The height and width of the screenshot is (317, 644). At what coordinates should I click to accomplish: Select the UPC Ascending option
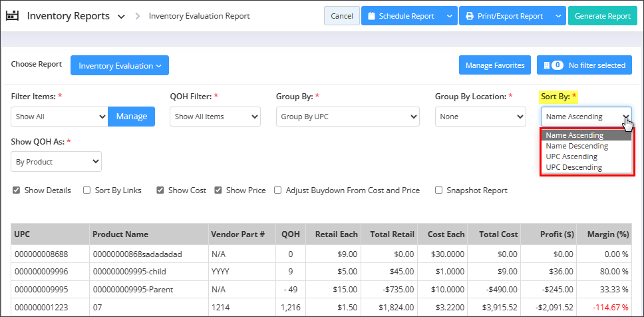coord(586,157)
